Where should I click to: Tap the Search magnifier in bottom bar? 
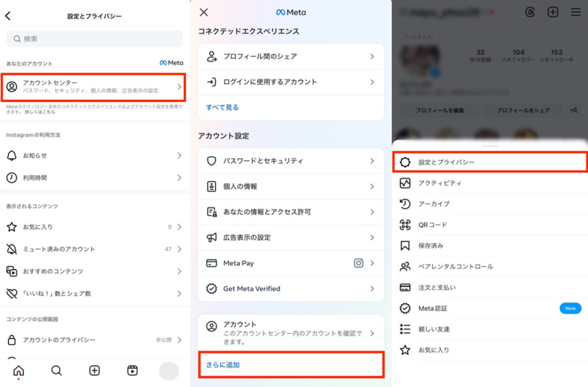point(57,371)
